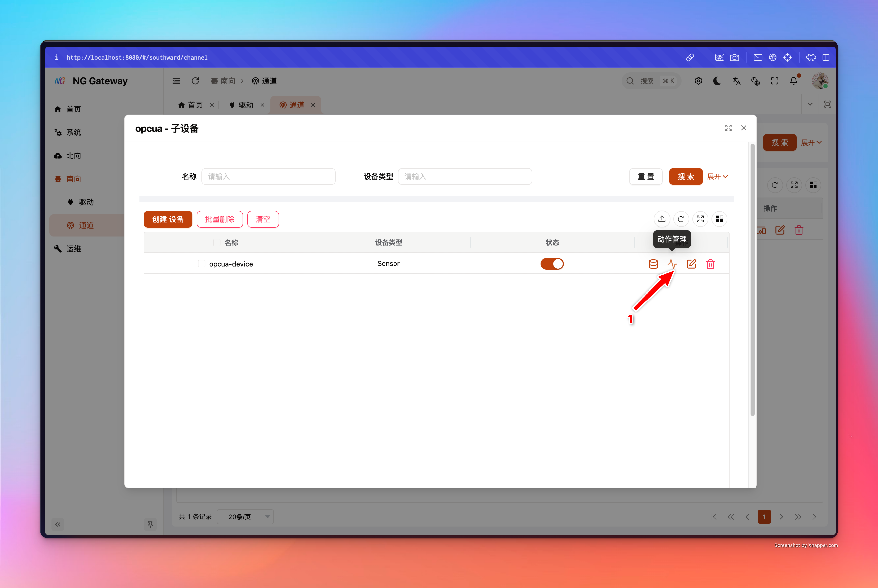Delete opcua-device using the trash icon
This screenshot has height=588, width=878.
pos(710,264)
